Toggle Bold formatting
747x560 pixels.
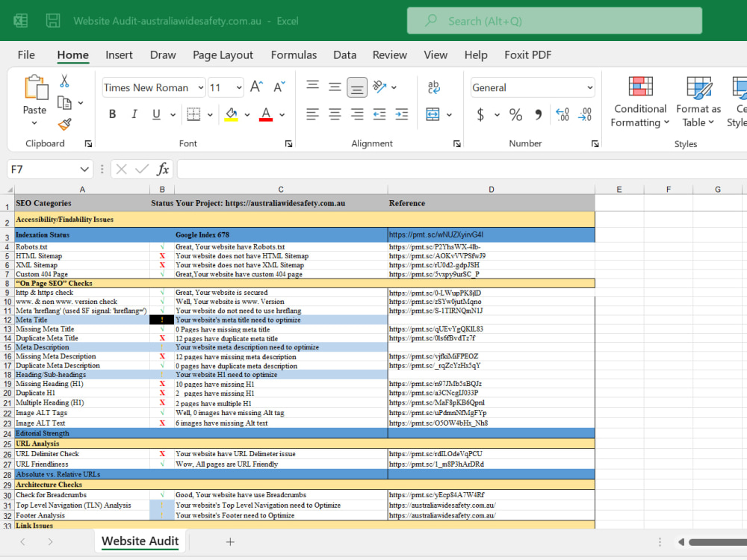coord(113,114)
